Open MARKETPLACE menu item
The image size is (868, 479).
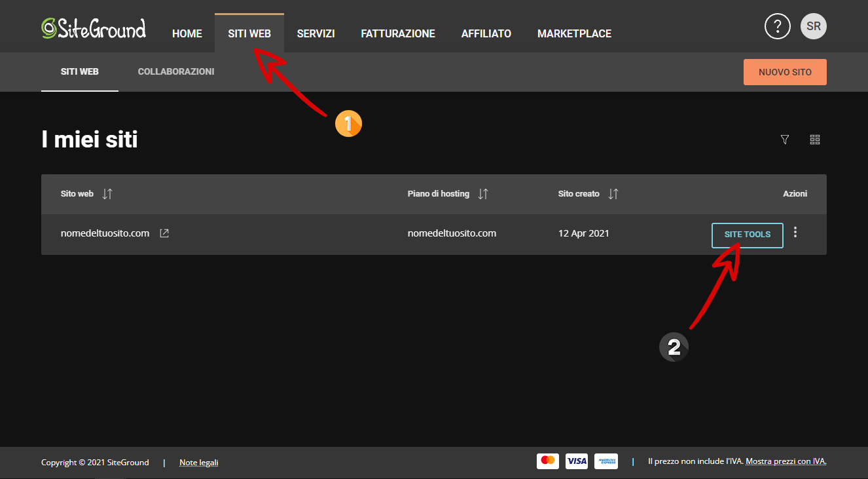574,33
